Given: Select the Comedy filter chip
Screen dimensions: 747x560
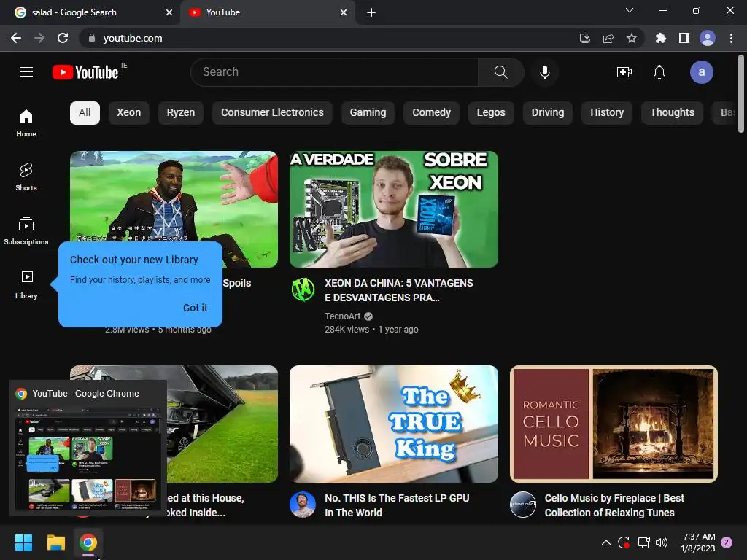Looking at the screenshot, I should click(431, 113).
